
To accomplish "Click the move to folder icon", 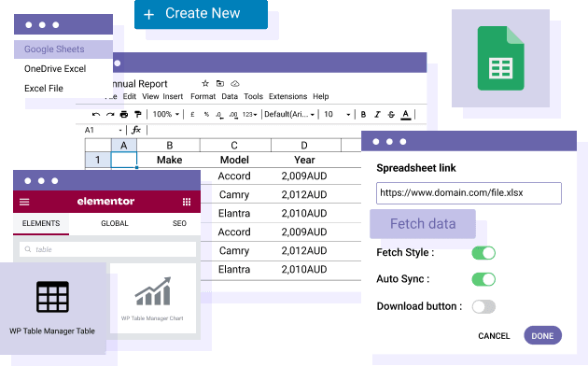I will (220, 83).
